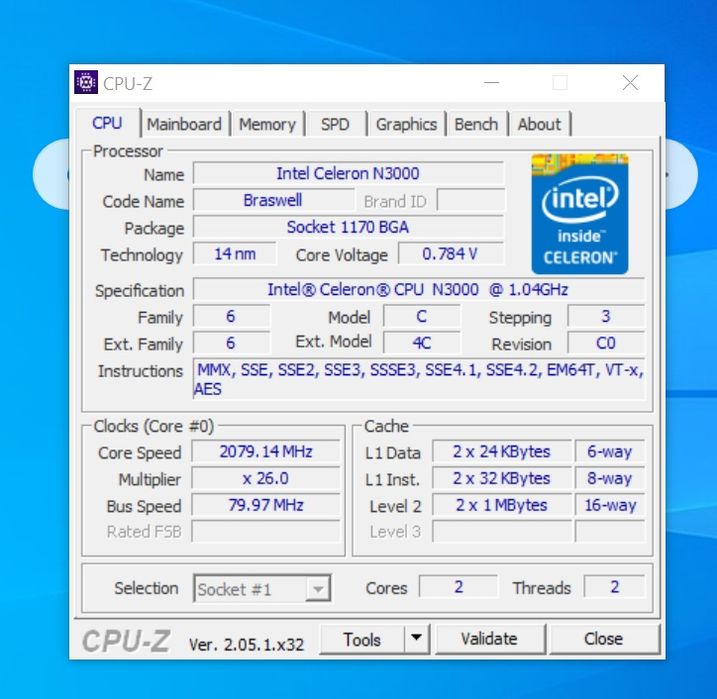Click the empty Brand ID field

pyautogui.click(x=471, y=200)
